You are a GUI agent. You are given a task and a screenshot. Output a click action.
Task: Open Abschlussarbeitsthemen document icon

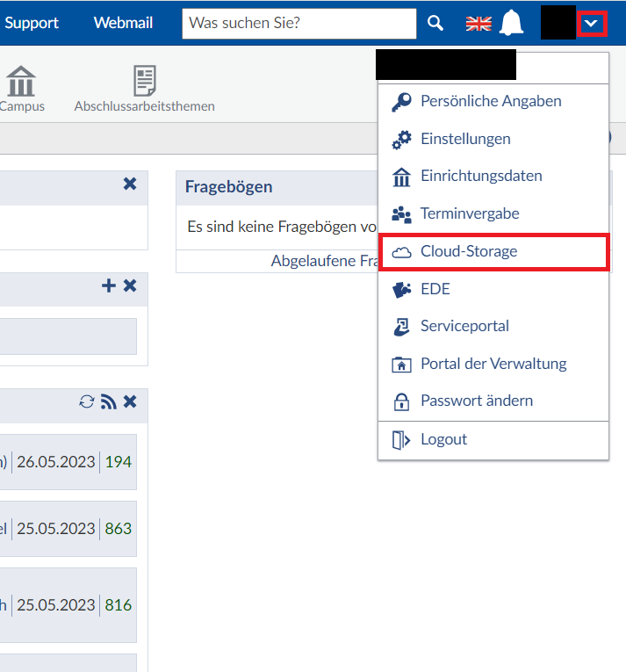coord(144,81)
